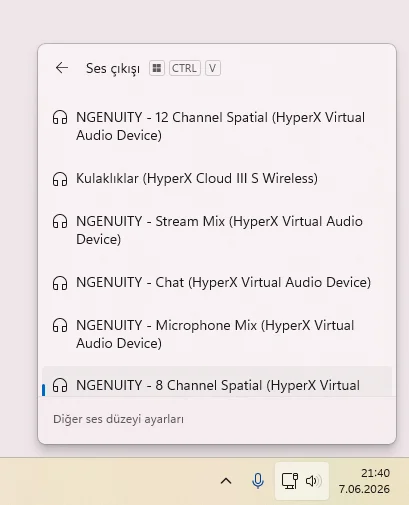
Task: Click the network icon in the taskbar
Action: point(290,481)
